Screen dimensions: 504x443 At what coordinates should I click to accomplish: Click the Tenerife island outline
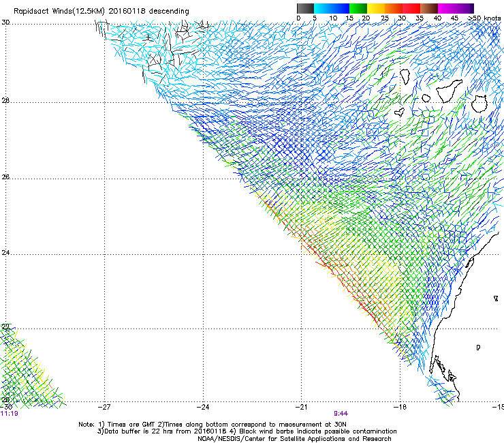click(x=449, y=91)
